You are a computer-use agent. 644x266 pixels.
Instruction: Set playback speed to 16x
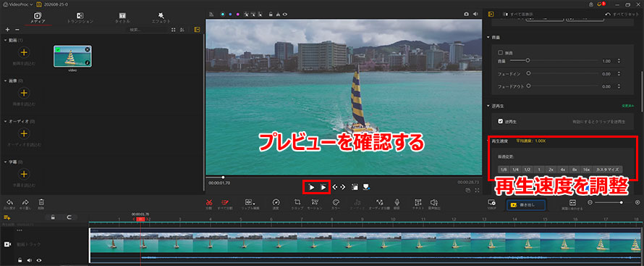click(x=586, y=170)
